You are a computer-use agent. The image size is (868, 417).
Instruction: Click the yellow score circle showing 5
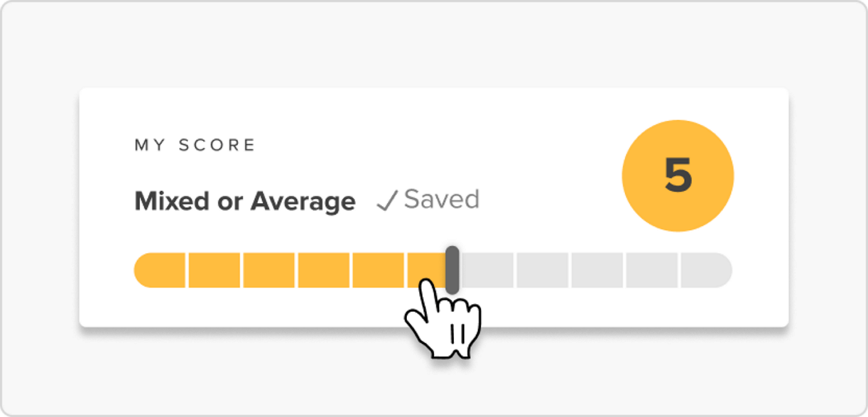(678, 175)
